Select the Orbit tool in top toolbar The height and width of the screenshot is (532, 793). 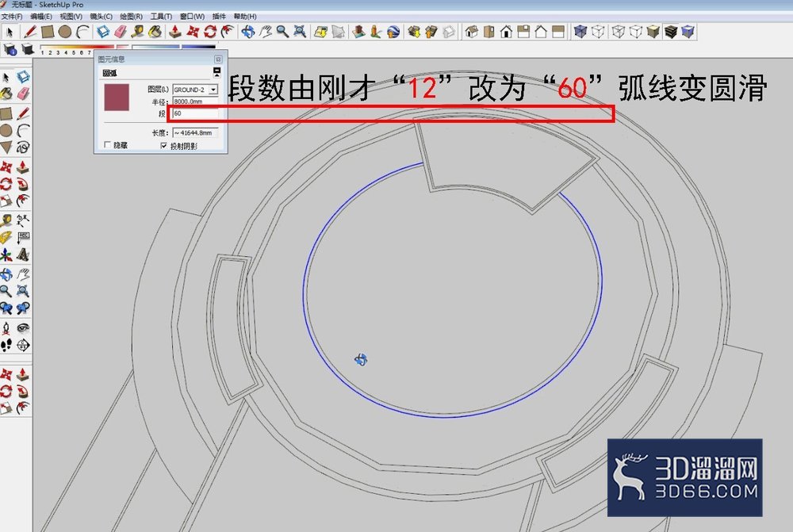(247, 32)
